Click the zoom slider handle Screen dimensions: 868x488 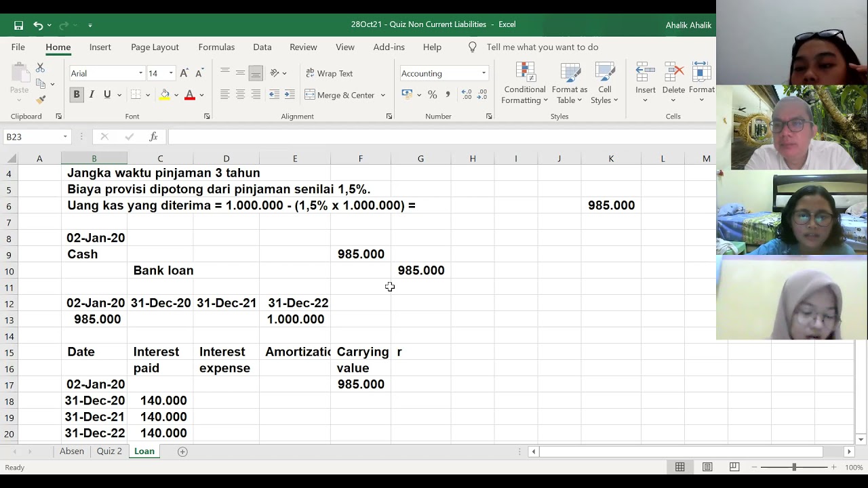[794, 467]
